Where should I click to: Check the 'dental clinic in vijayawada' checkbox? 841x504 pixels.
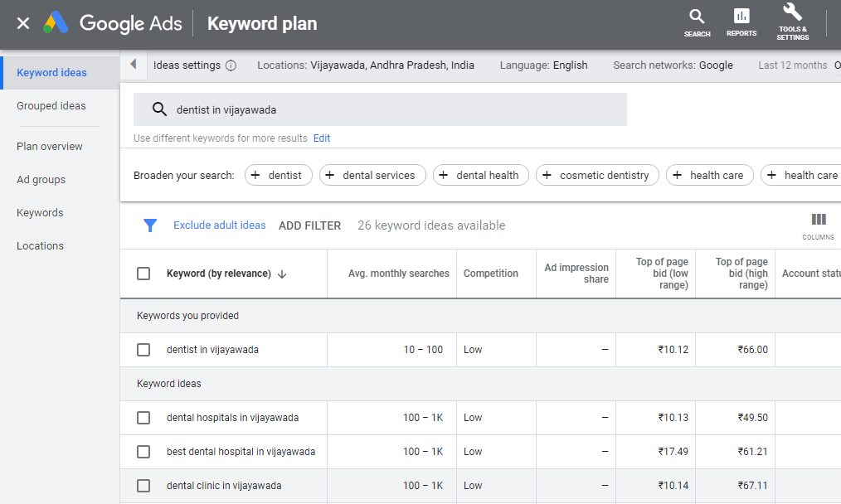click(143, 486)
